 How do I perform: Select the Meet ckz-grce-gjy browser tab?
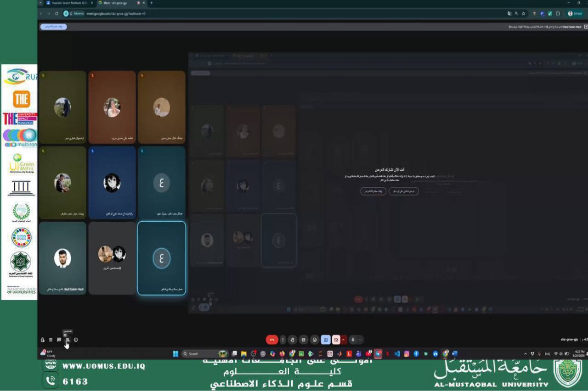115,3
